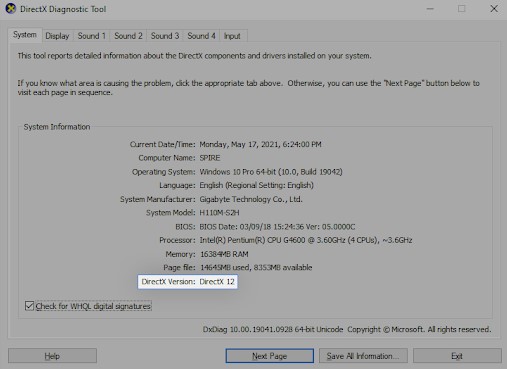Viewport: 507px width, 369px height.
Task: Open the Sound 3 tab
Action: (165, 36)
